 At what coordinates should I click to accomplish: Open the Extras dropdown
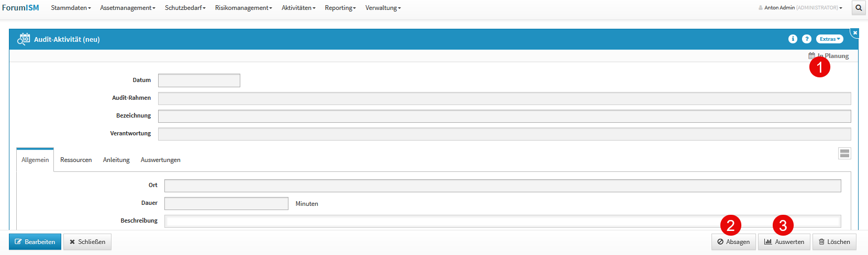830,39
